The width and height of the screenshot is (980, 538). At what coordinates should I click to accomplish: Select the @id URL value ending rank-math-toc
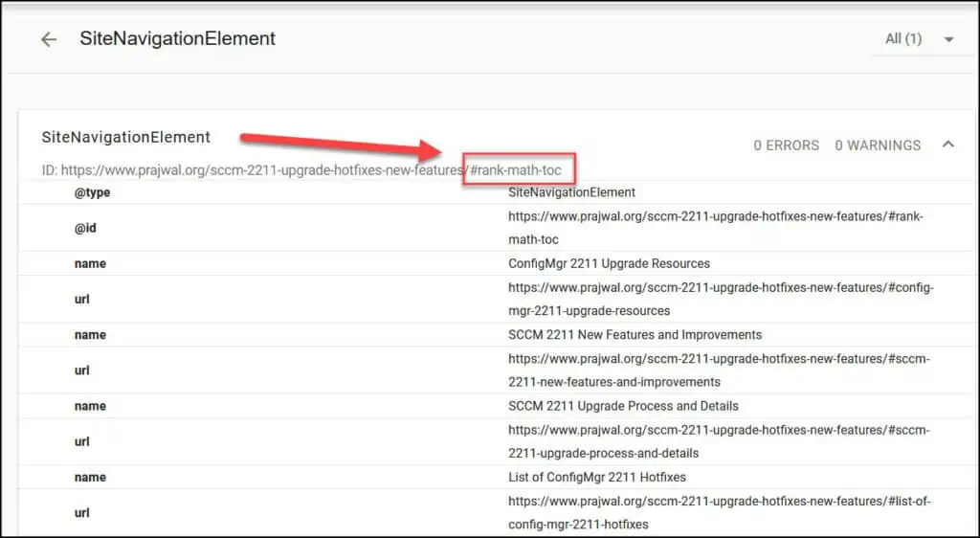[x=715, y=228]
